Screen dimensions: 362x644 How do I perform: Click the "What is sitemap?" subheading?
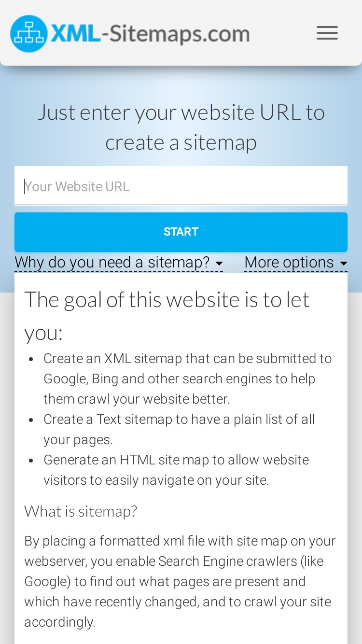tap(81, 511)
